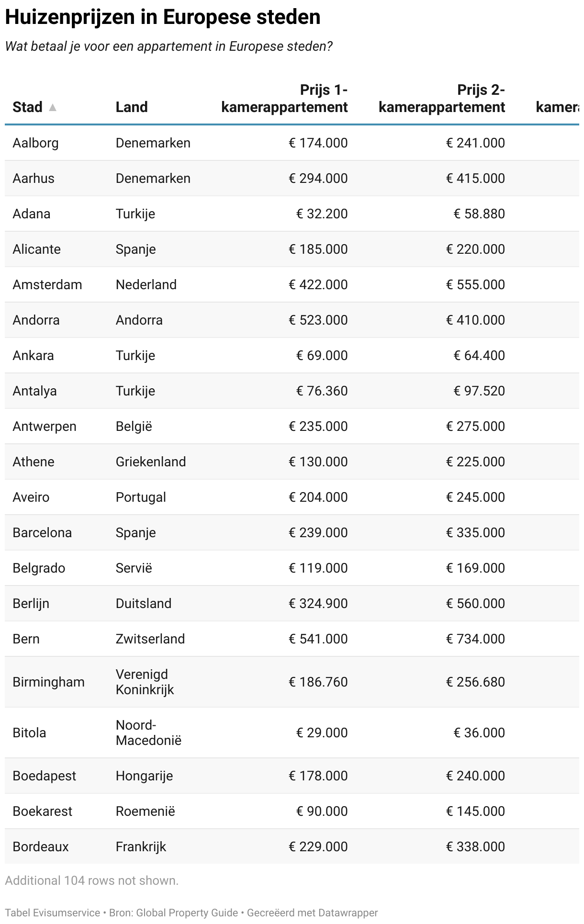Click the Aalborg city cell

click(x=36, y=143)
